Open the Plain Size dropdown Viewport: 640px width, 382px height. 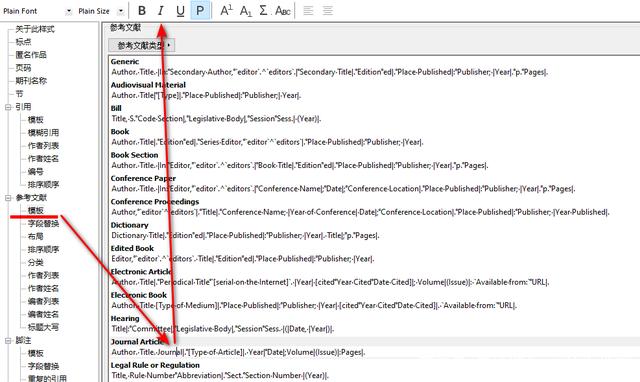coord(121,11)
